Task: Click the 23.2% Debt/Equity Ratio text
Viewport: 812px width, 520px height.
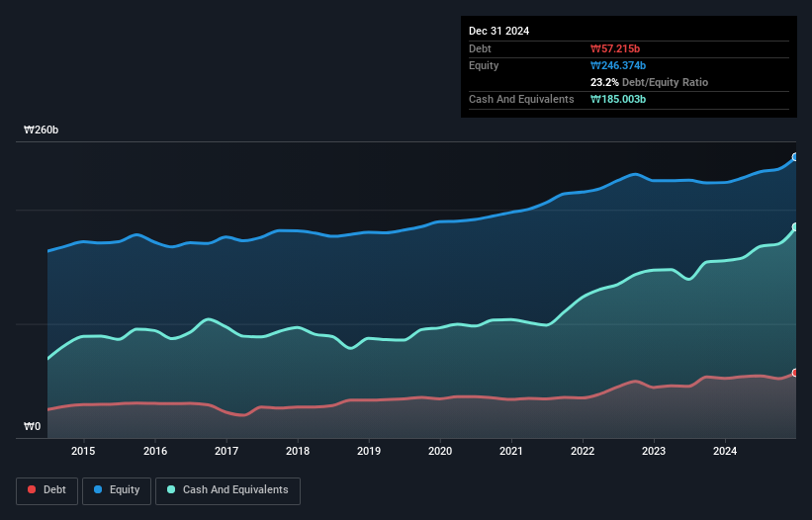Action: click(x=649, y=82)
